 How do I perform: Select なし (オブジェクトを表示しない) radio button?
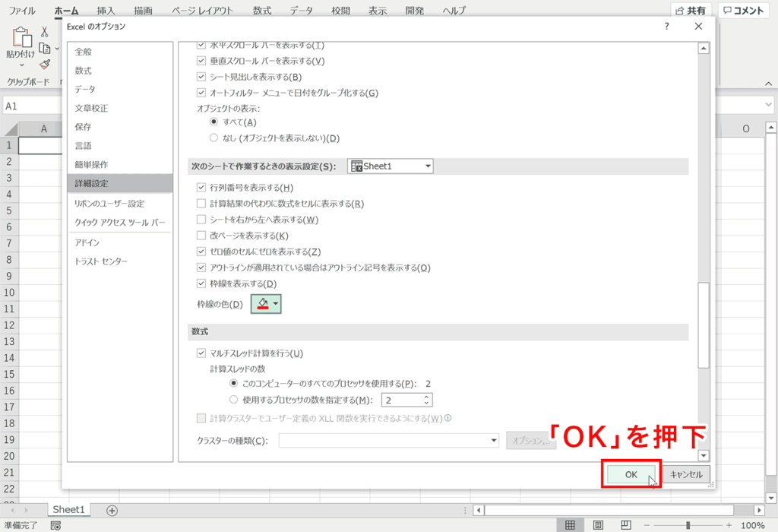(213, 138)
